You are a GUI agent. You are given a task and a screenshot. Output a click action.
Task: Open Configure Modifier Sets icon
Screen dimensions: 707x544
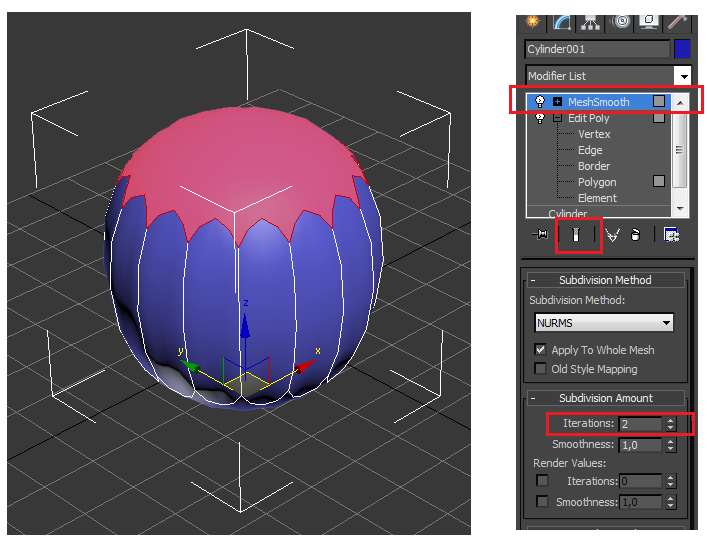point(671,235)
